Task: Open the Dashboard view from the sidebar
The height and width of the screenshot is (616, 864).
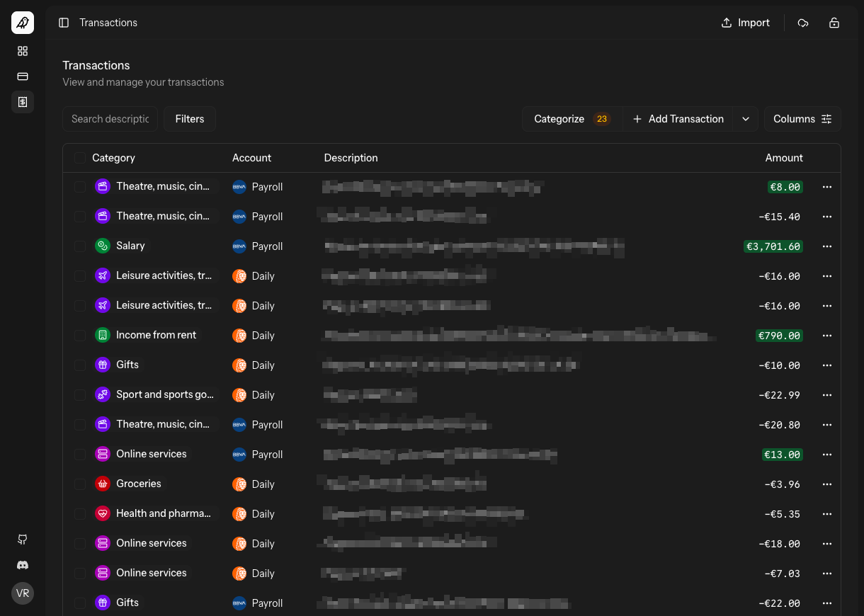Action: pyautogui.click(x=22, y=51)
